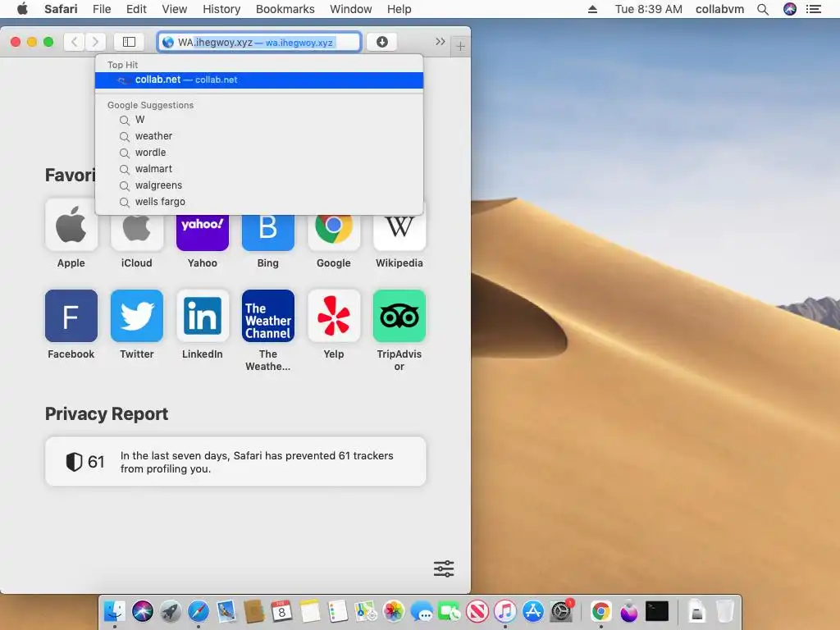Screen dimensions: 840x630
Task: Open the History menu
Action: (x=221, y=9)
